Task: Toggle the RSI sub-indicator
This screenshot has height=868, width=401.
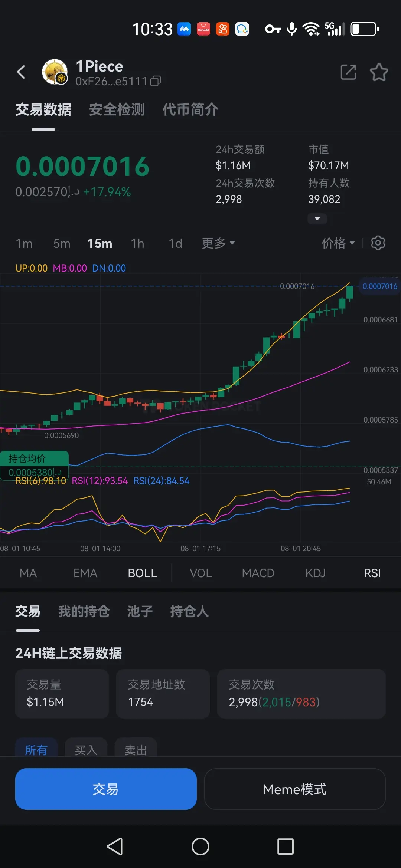Action: click(x=372, y=573)
